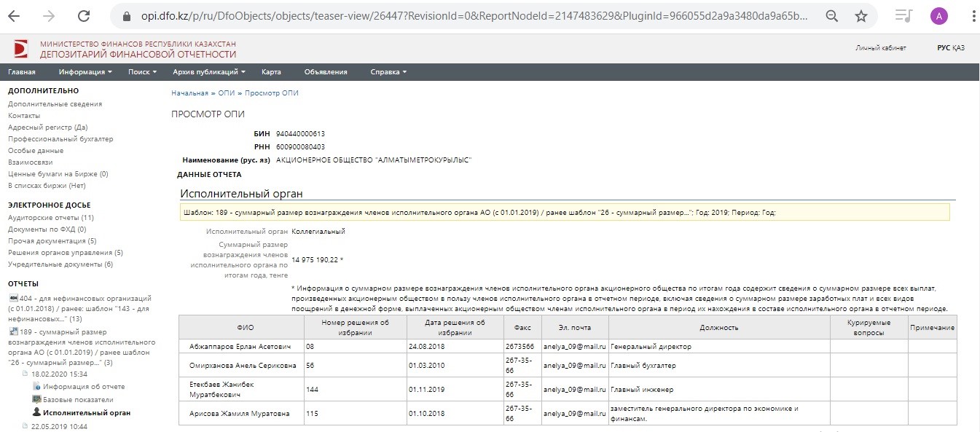Open Личный кабинет link
This screenshot has height=432, width=980.
tap(881, 48)
